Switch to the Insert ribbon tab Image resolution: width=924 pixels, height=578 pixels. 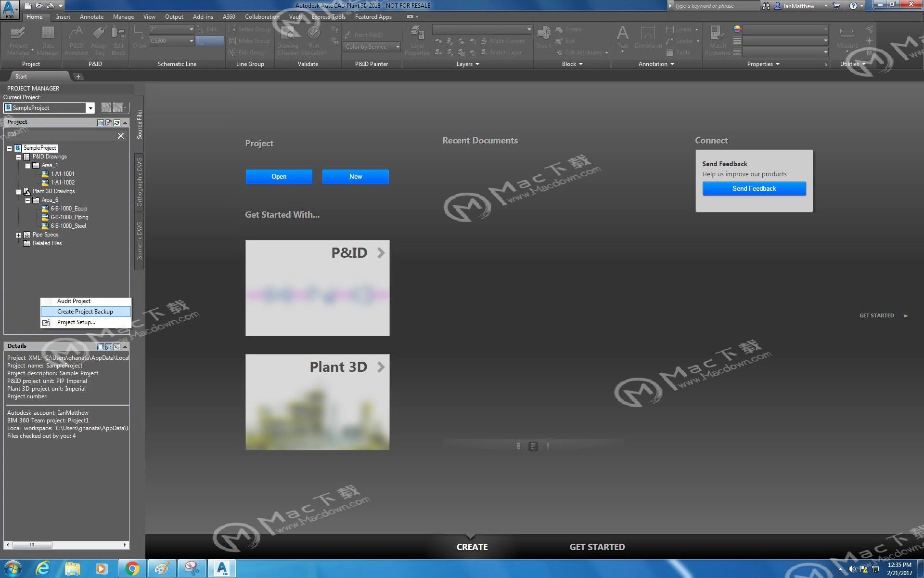coord(63,17)
